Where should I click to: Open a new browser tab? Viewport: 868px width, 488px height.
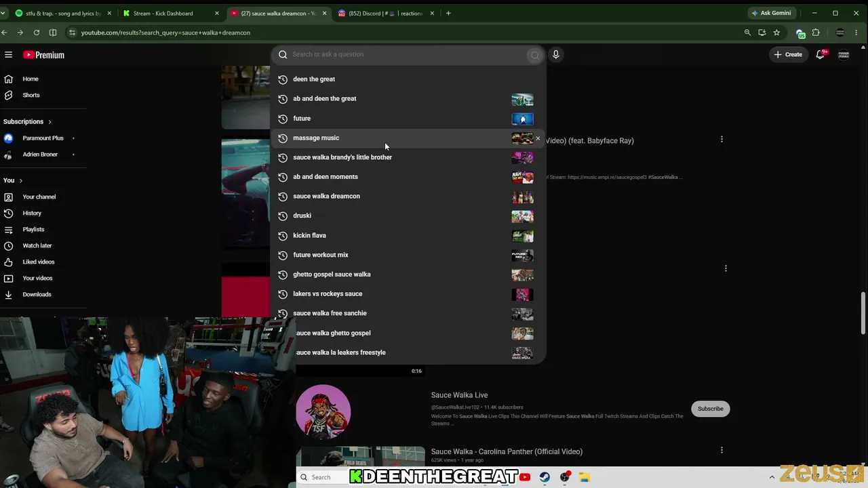coord(448,13)
